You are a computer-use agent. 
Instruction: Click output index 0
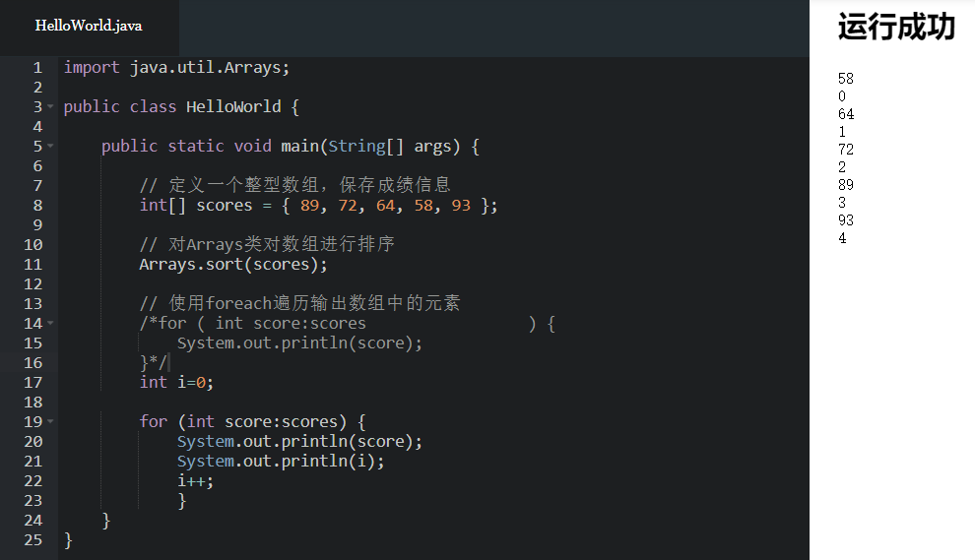pyautogui.click(x=842, y=96)
